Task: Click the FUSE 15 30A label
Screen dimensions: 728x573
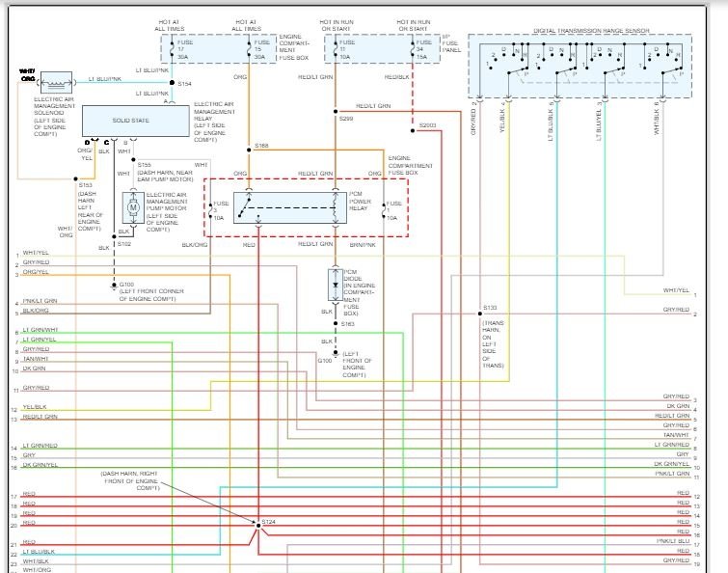Action: tap(262, 50)
